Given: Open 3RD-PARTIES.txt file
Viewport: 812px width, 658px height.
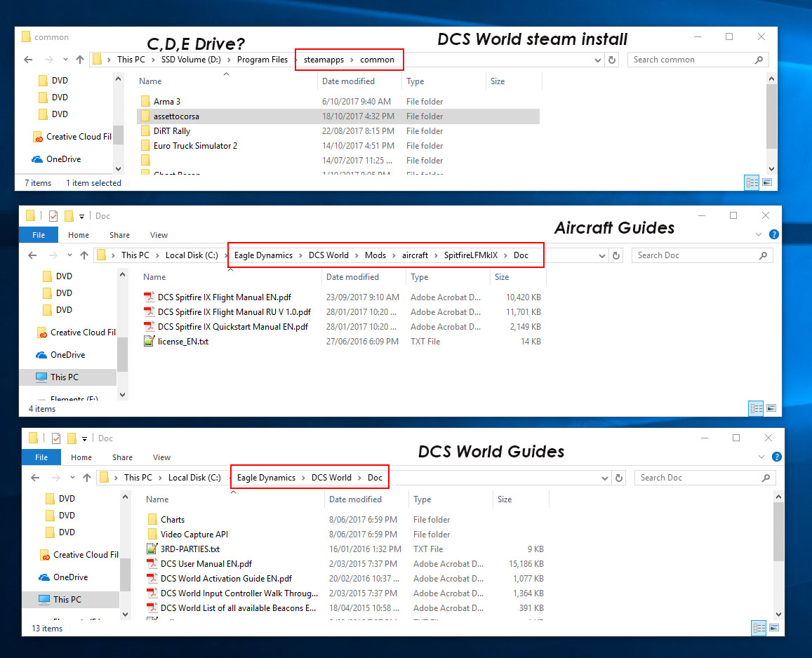Looking at the screenshot, I should 183,549.
